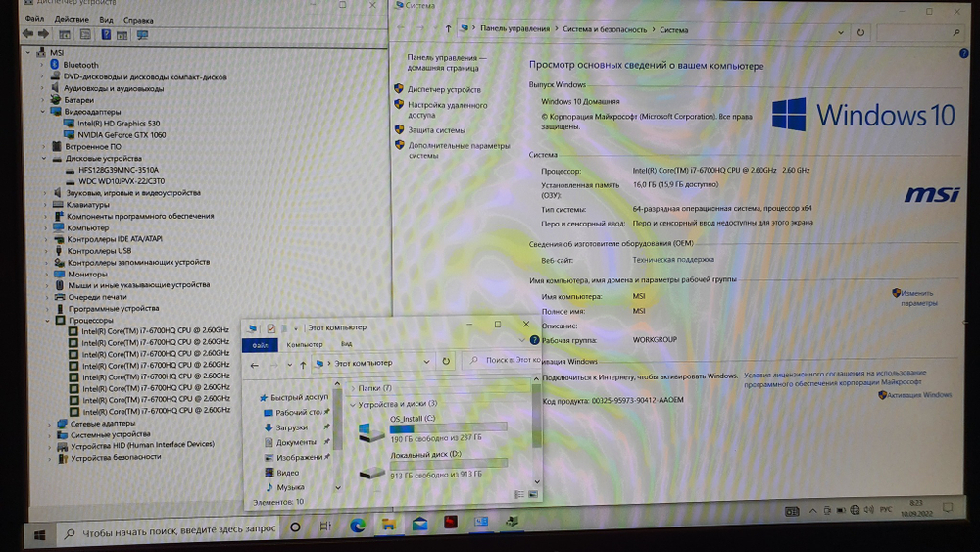The height and width of the screenshot is (552, 980).
Task: Click the up arrow in System window
Action: (x=448, y=28)
